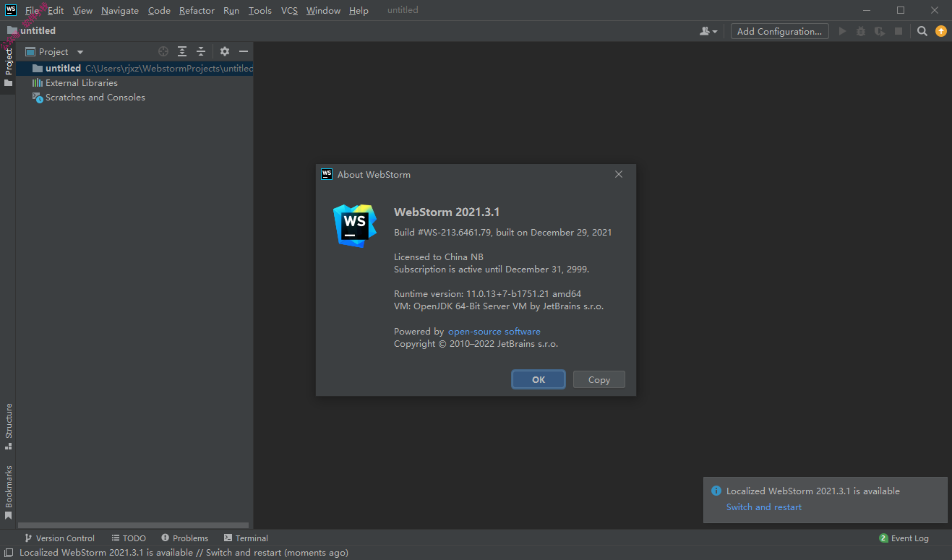Open Project panel gear options
Screen dimensions: 952x560
click(x=225, y=51)
